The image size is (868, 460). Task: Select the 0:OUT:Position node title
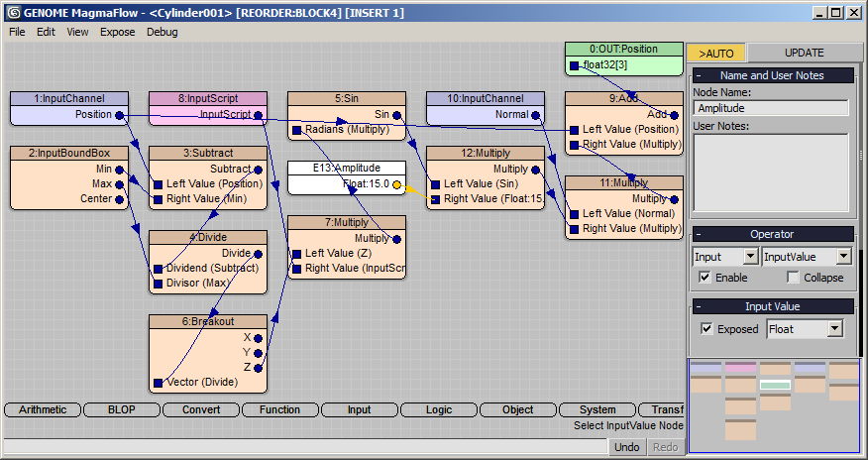click(624, 49)
